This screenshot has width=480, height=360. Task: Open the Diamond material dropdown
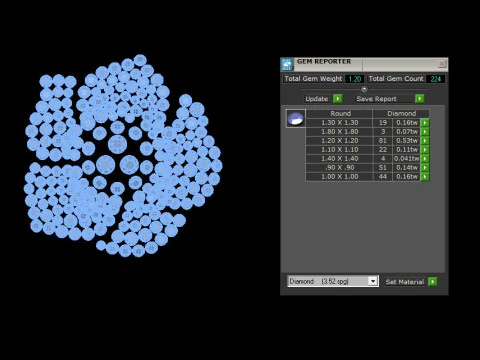pyautogui.click(x=373, y=281)
